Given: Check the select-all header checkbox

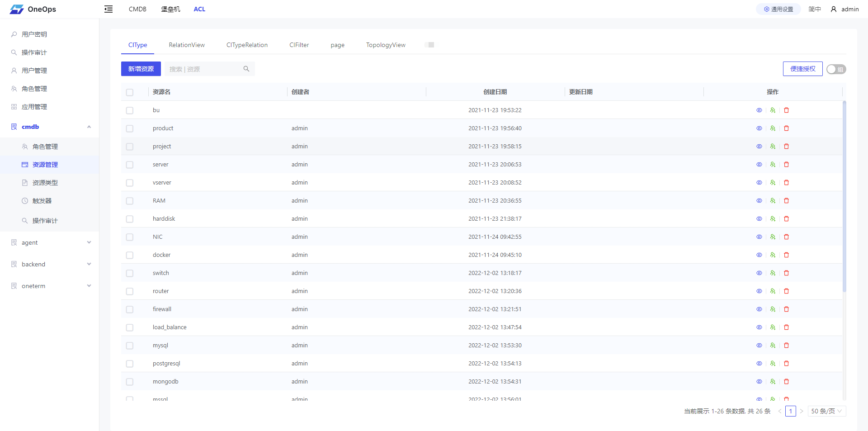Looking at the screenshot, I should pyautogui.click(x=130, y=92).
